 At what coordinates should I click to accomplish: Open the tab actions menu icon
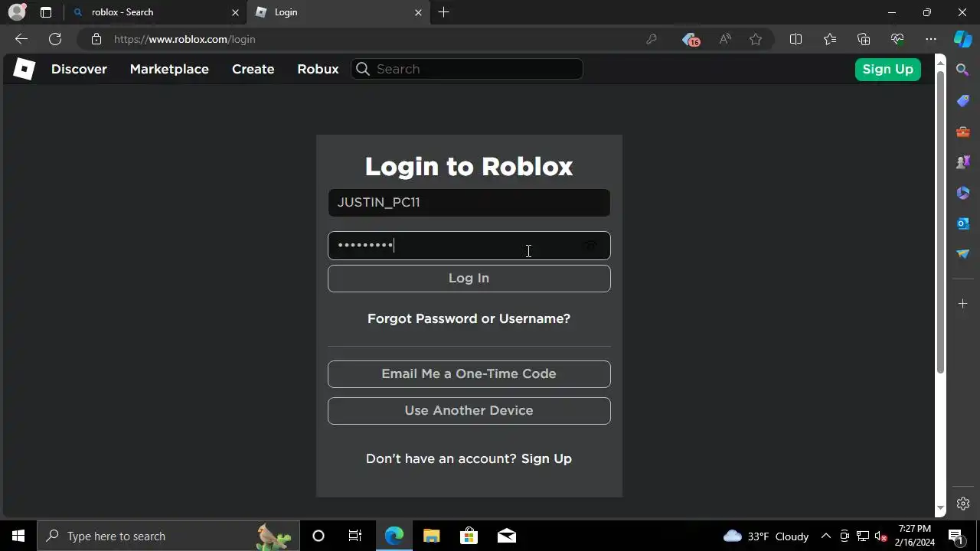(x=46, y=12)
